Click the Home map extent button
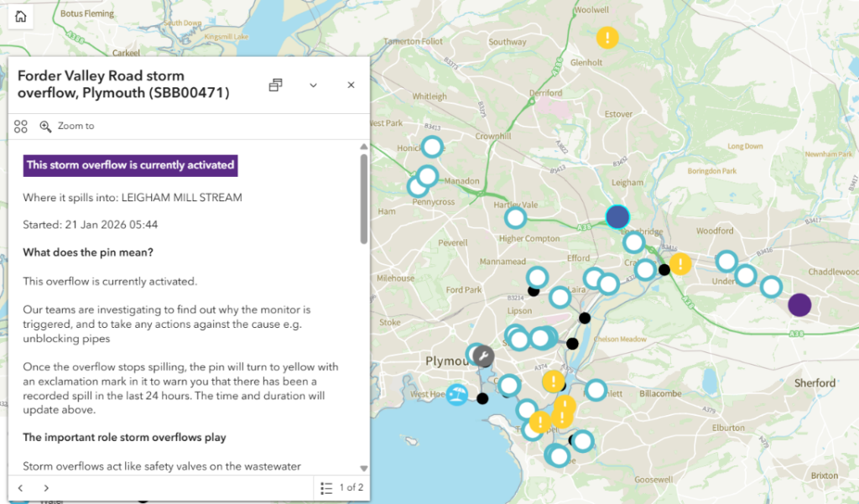This screenshot has width=859, height=504. click(20, 17)
